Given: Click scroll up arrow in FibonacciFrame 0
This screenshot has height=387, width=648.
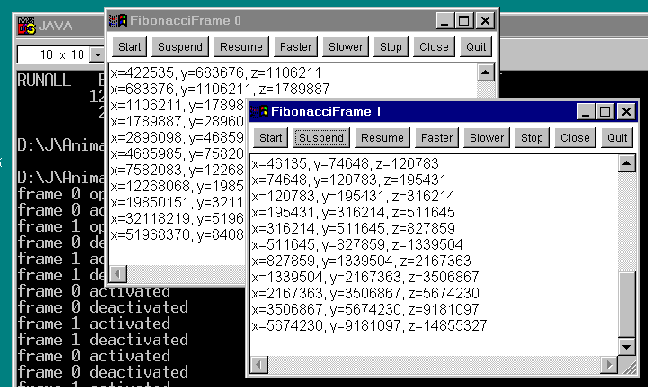Looking at the screenshot, I should coord(485,73).
